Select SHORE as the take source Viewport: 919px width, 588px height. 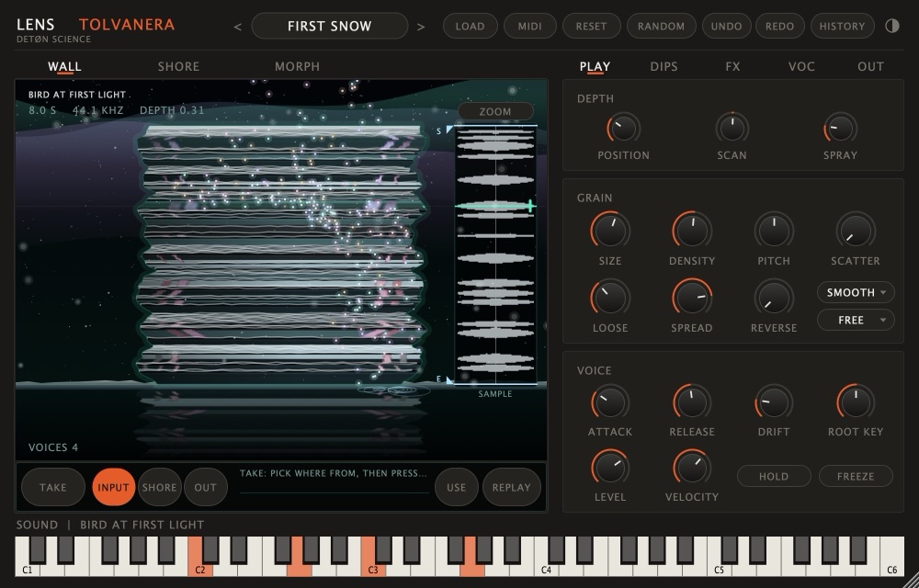(x=159, y=487)
